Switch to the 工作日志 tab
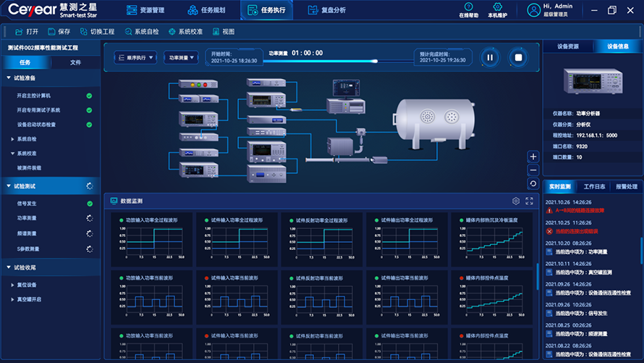644x363 pixels. (x=593, y=186)
